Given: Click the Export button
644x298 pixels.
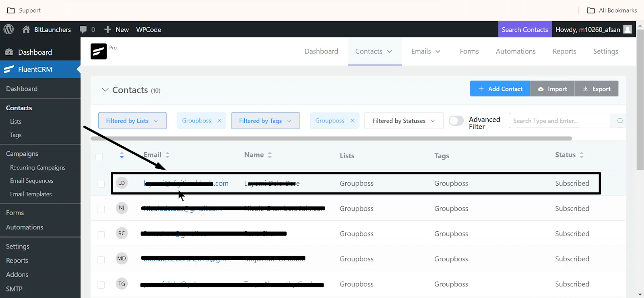Looking at the screenshot, I should tap(597, 89).
